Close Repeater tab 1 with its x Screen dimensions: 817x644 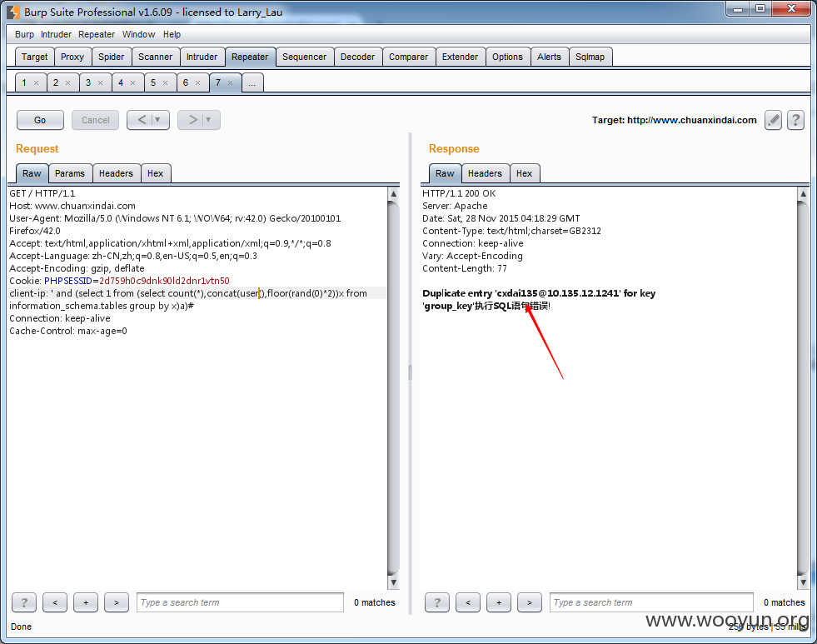click(x=36, y=82)
